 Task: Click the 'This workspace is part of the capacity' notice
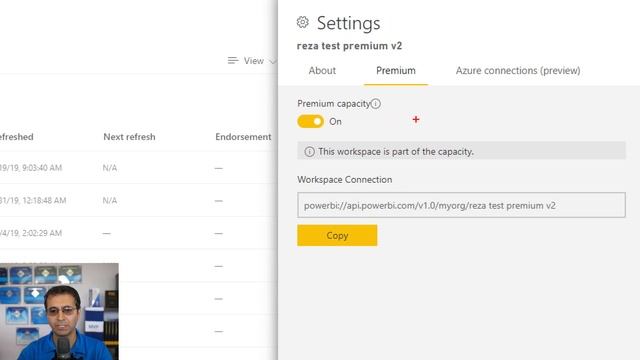pyautogui.click(x=461, y=151)
